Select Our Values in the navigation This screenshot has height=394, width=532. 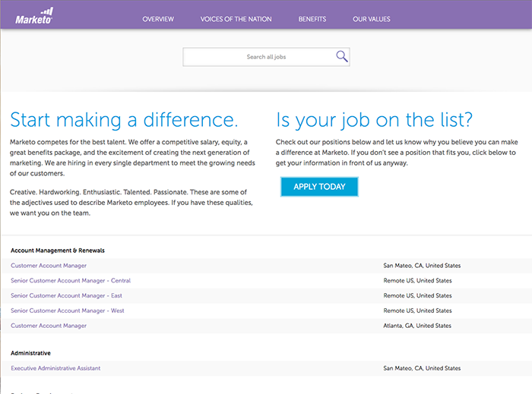pyautogui.click(x=372, y=18)
